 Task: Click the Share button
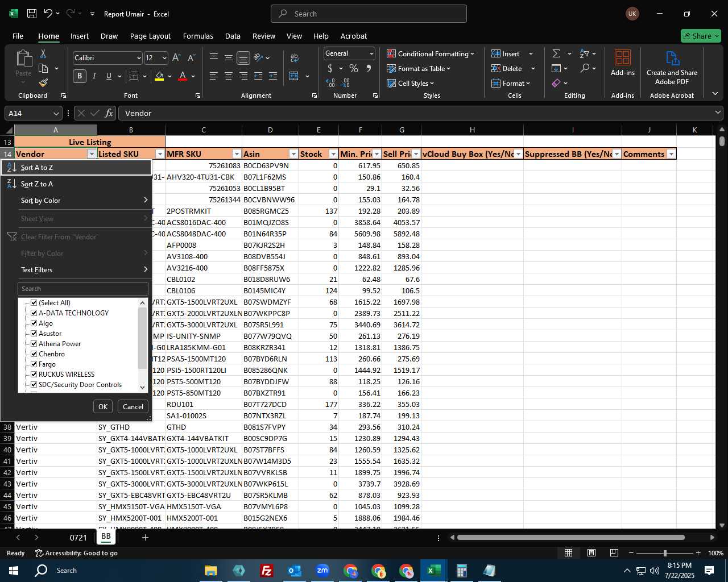coord(701,36)
